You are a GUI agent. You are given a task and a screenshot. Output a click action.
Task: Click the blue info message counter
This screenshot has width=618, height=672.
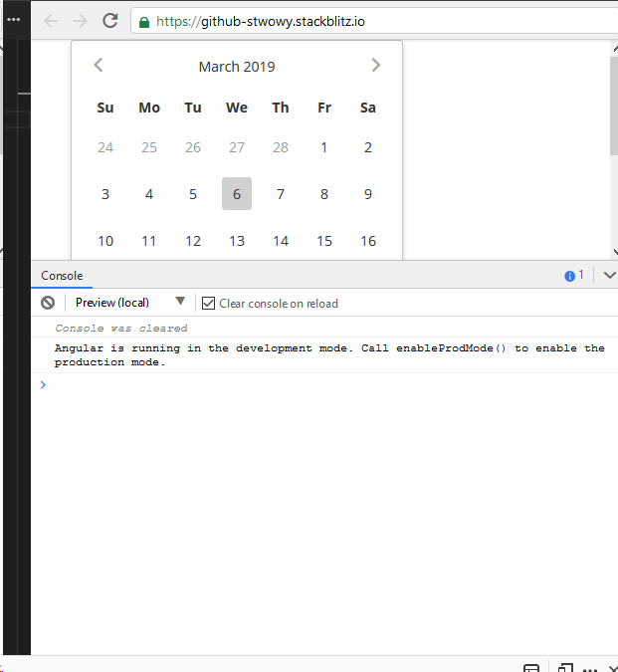(574, 276)
